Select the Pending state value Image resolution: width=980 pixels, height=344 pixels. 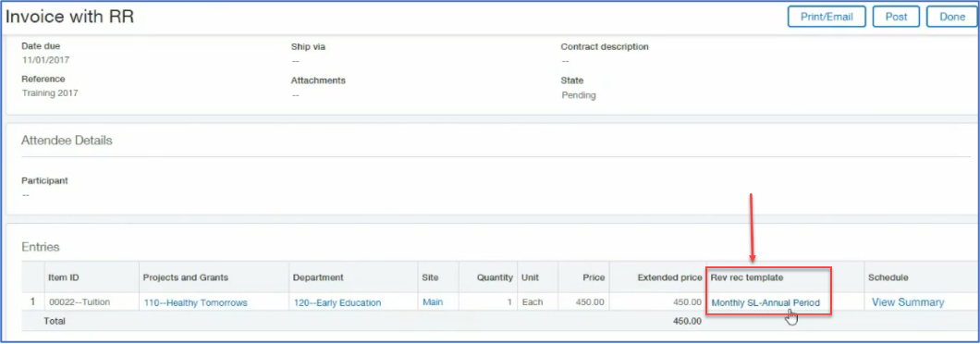pos(578,95)
